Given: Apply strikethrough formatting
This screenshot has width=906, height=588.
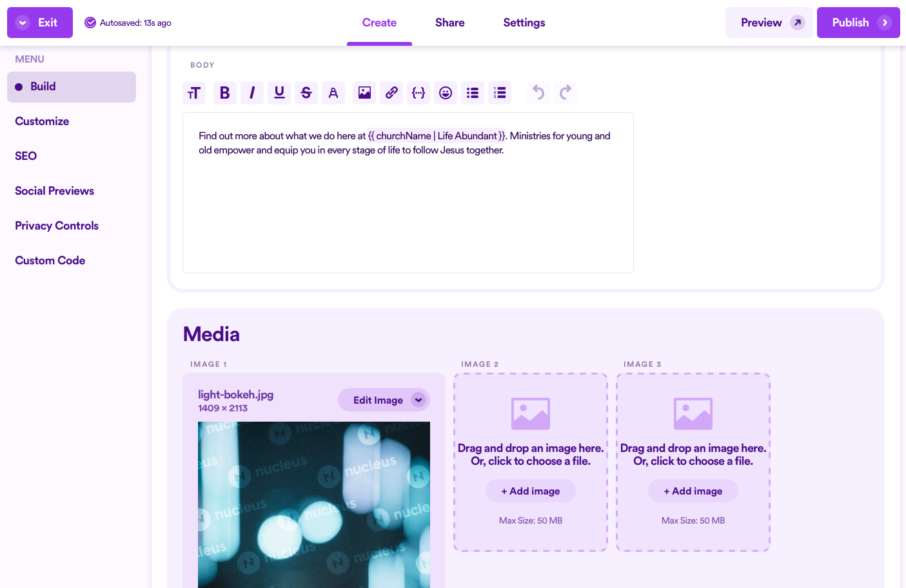Looking at the screenshot, I should (306, 93).
